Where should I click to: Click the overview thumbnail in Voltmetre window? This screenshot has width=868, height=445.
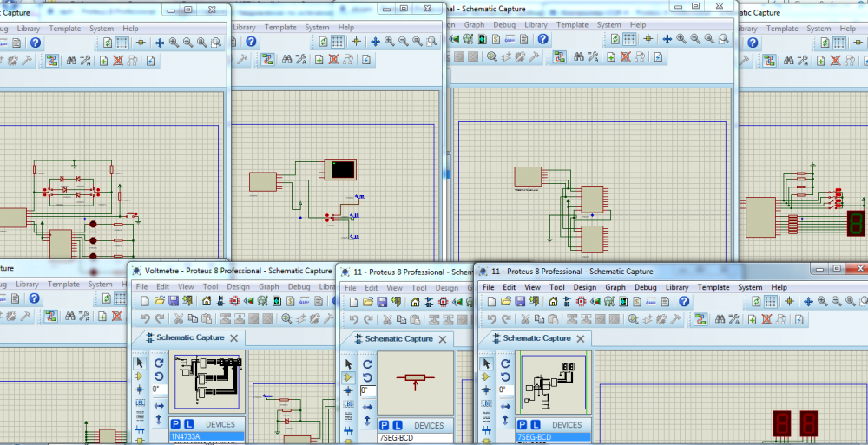[x=207, y=380]
